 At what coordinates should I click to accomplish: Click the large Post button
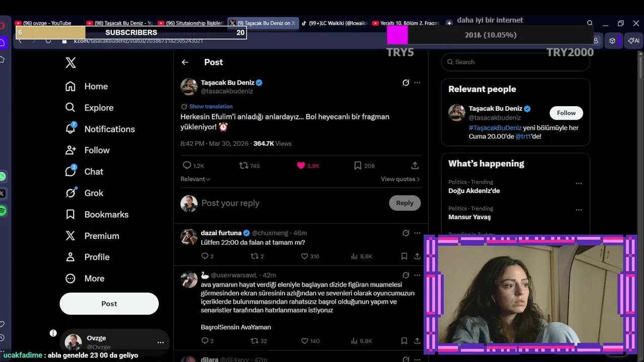click(x=109, y=304)
